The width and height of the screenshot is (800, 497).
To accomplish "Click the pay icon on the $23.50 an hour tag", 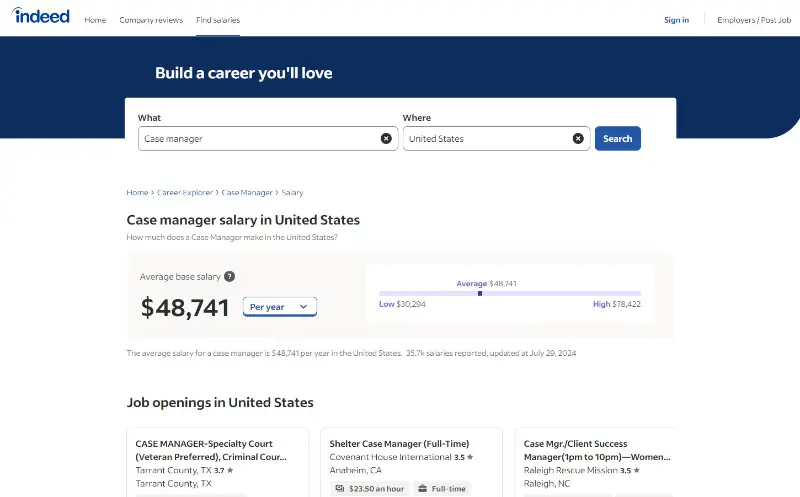I will tap(339, 488).
